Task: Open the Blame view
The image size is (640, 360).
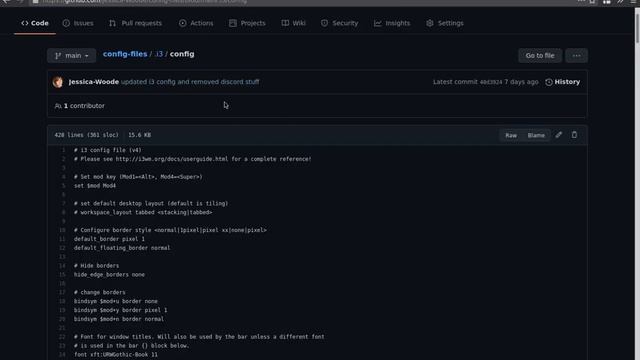Action: (536, 135)
